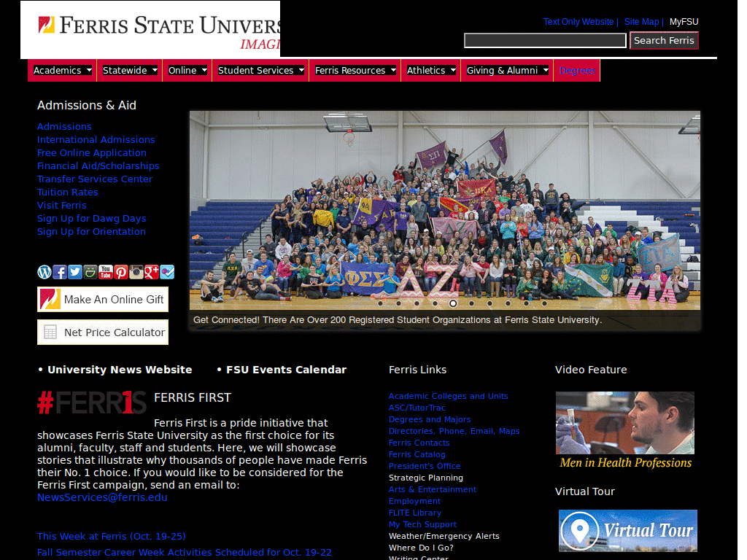This screenshot has width=747, height=560.
Task: Select the sixth slideshow dot
Action: coord(471,303)
